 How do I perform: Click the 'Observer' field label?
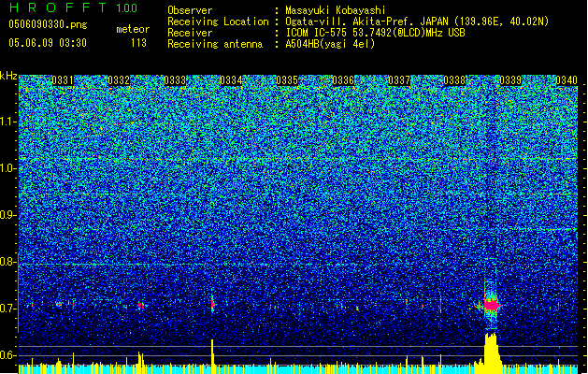pyautogui.click(x=190, y=10)
